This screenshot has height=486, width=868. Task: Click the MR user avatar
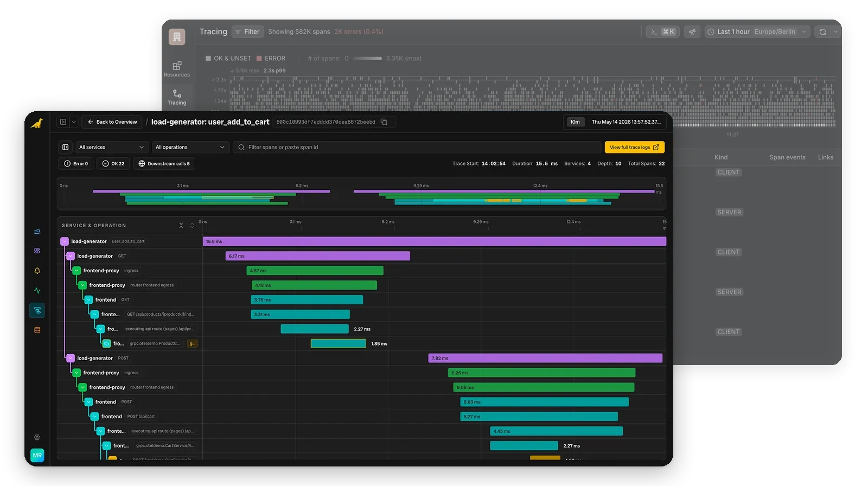(37, 456)
